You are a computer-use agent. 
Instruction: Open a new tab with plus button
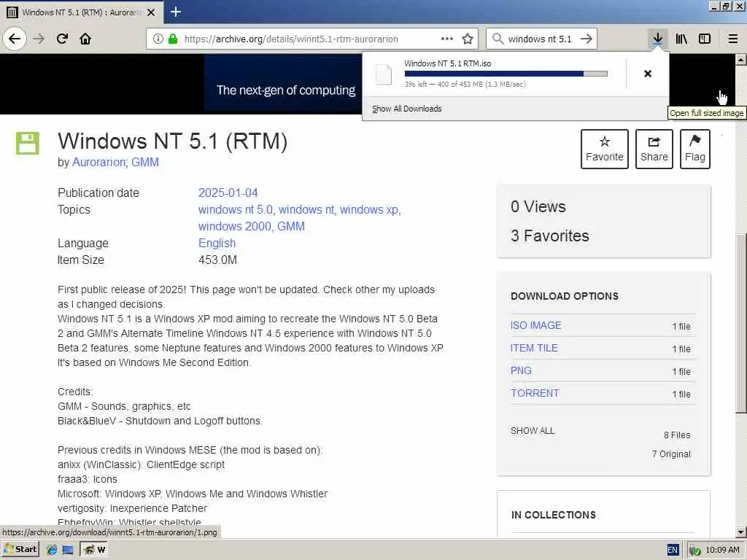176,12
